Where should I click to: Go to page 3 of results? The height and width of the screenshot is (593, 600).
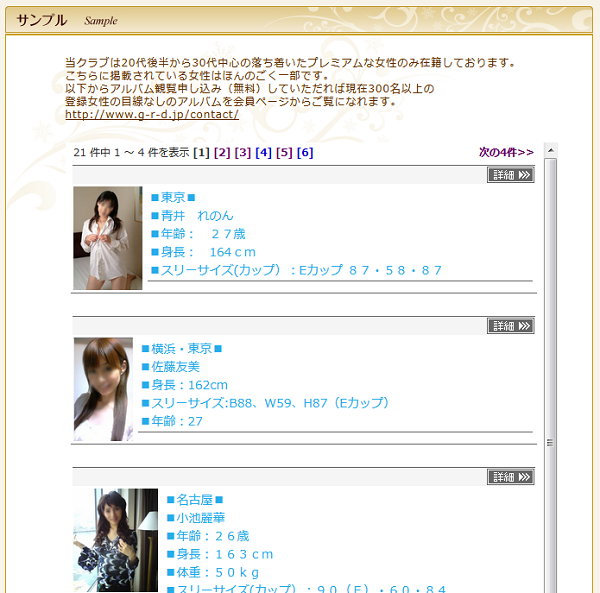[243, 153]
